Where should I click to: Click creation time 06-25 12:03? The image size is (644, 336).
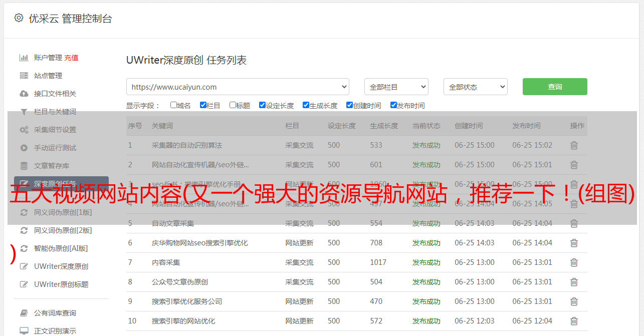(475, 321)
